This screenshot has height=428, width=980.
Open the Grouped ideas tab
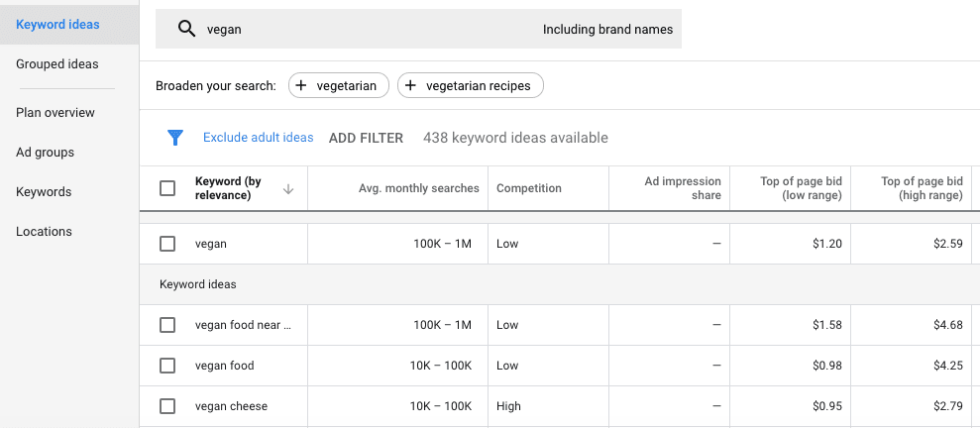(57, 64)
